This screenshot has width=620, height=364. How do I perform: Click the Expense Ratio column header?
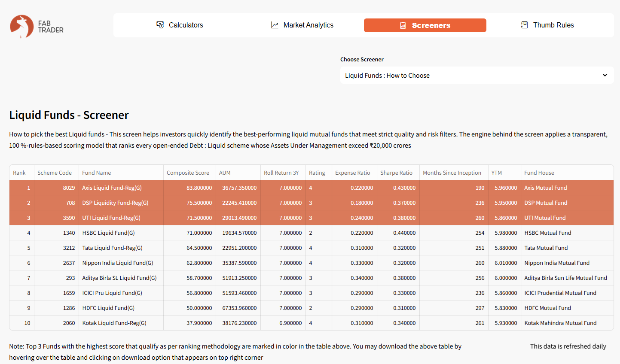[x=354, y=173]
